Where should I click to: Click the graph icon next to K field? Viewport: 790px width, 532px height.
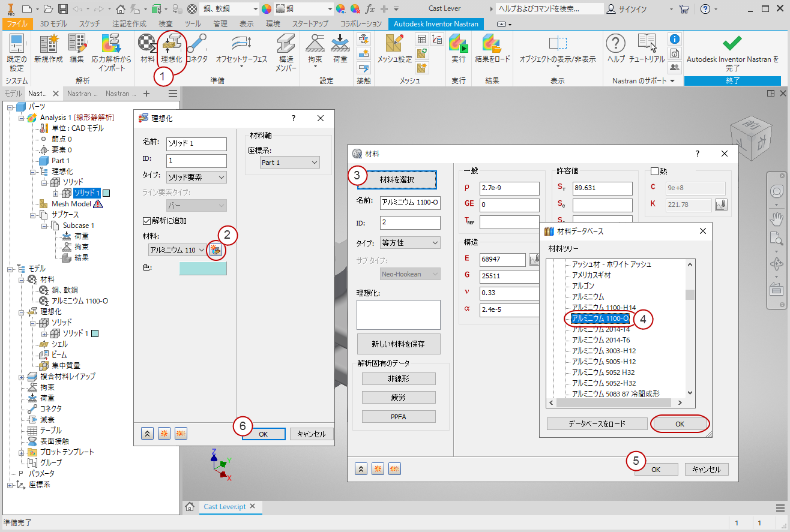coord(721,205)
